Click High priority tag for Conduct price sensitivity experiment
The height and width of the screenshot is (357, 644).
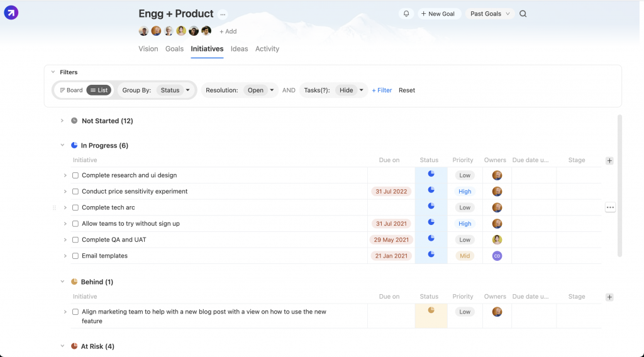pyautogui.click(x=465, y=191)
